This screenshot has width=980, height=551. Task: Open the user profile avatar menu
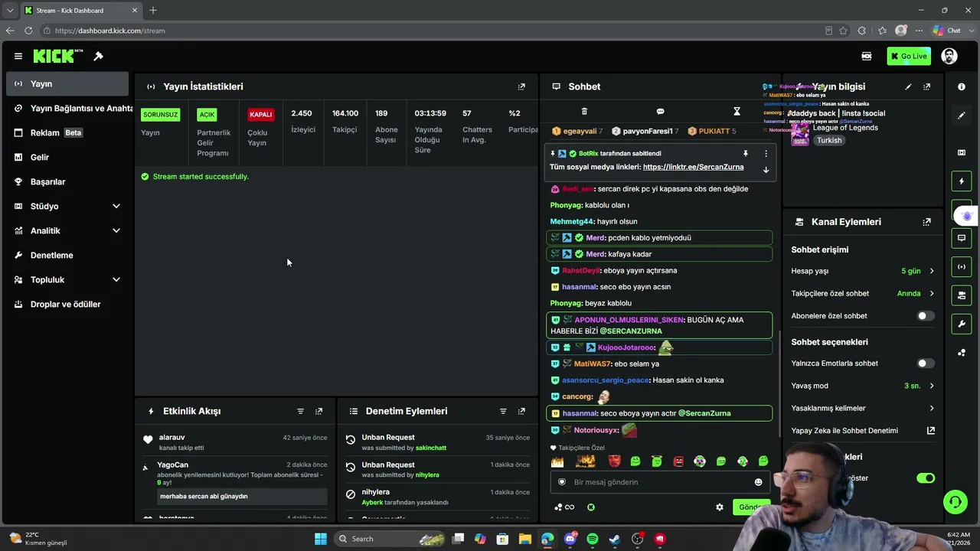click(x=949, y=56)
